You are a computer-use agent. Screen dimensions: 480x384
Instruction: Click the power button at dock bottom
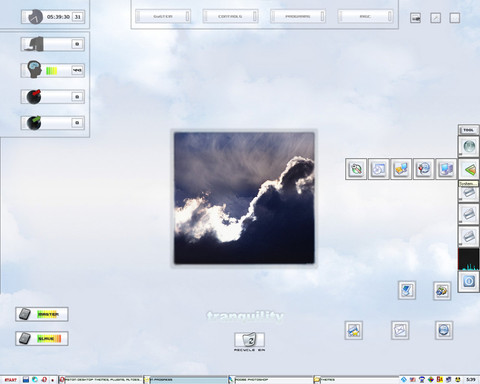pos(469,282)
